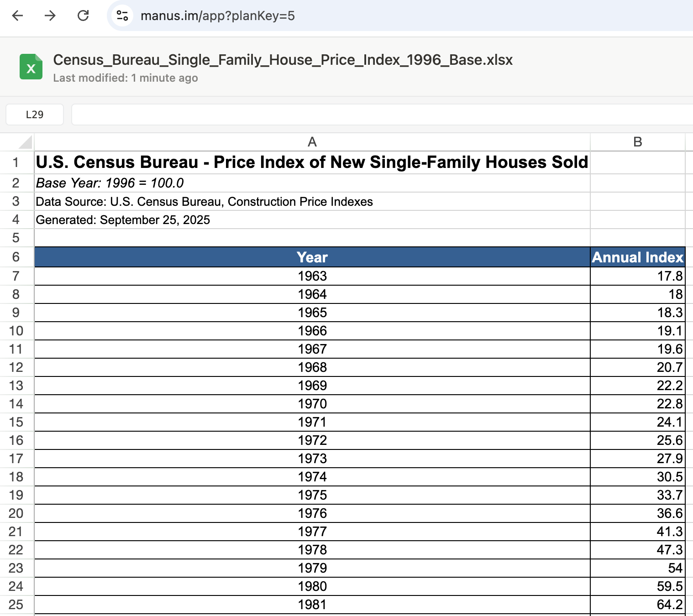Select cell with year 1967
Screen dimensions: 693x616
(312, 349)
